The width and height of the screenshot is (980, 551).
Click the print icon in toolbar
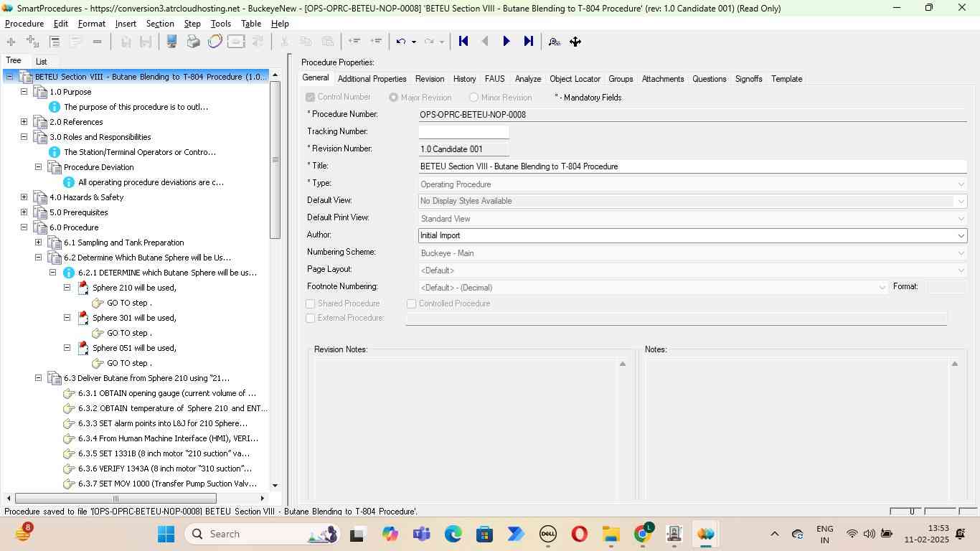193,42
